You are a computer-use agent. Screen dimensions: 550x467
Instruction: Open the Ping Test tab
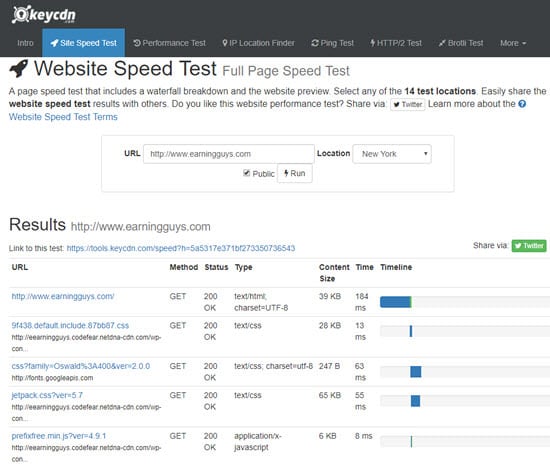click(333, 43)
